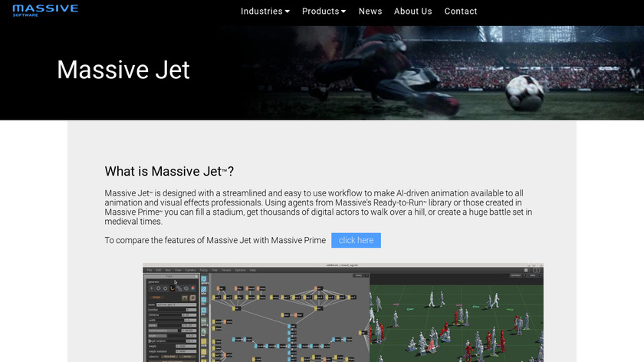Expand the Products dropdown menu

[324, 11]
